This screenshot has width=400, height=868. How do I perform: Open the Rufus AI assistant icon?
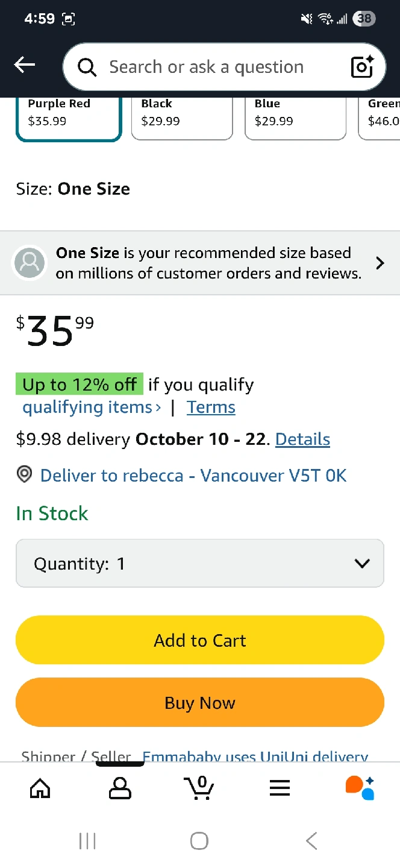point(360,787)
